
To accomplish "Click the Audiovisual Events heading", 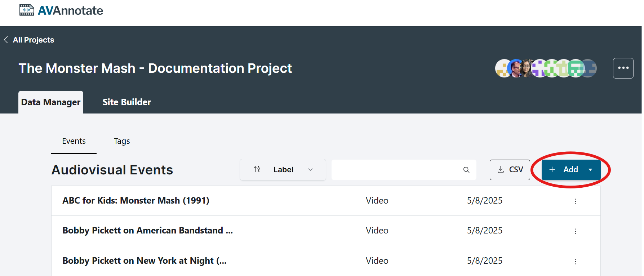I will (x=112, y=170).
